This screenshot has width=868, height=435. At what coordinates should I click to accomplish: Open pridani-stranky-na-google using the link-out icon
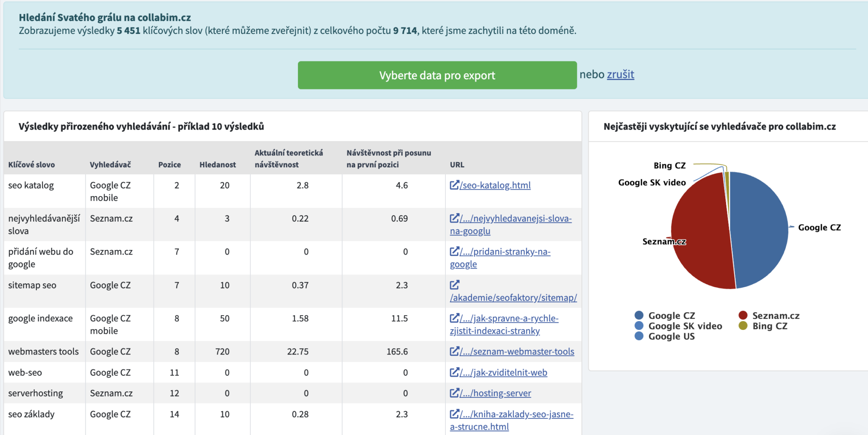(x=454, y=251)
